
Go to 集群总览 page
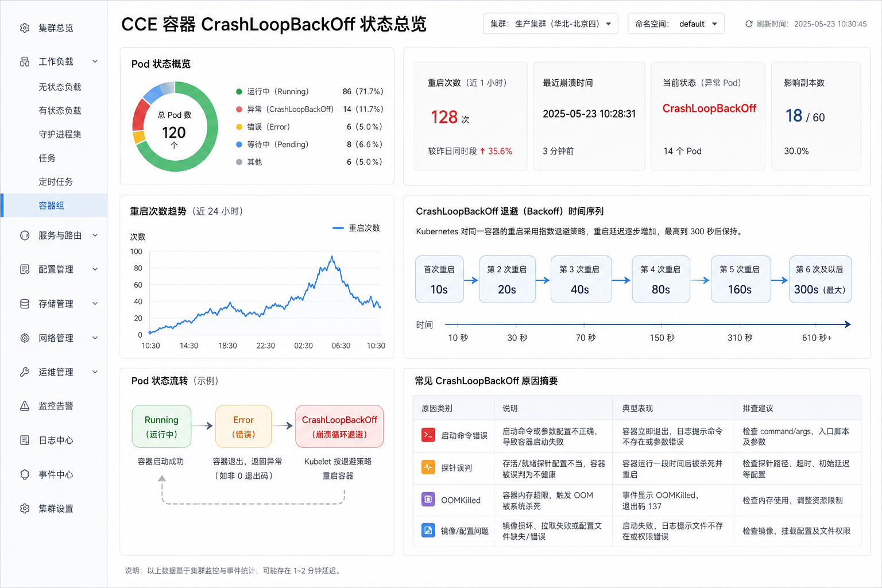point(56,28)
